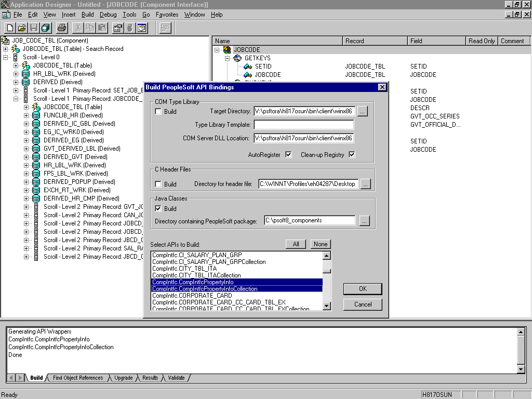Expand the DERIVED (Derived) node

click(x=16, y=82)
